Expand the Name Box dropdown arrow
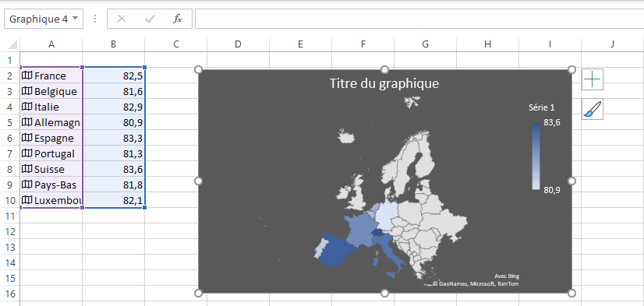This screenshot has height=306, width=644. pyautogui.click(x=75, y=19)
